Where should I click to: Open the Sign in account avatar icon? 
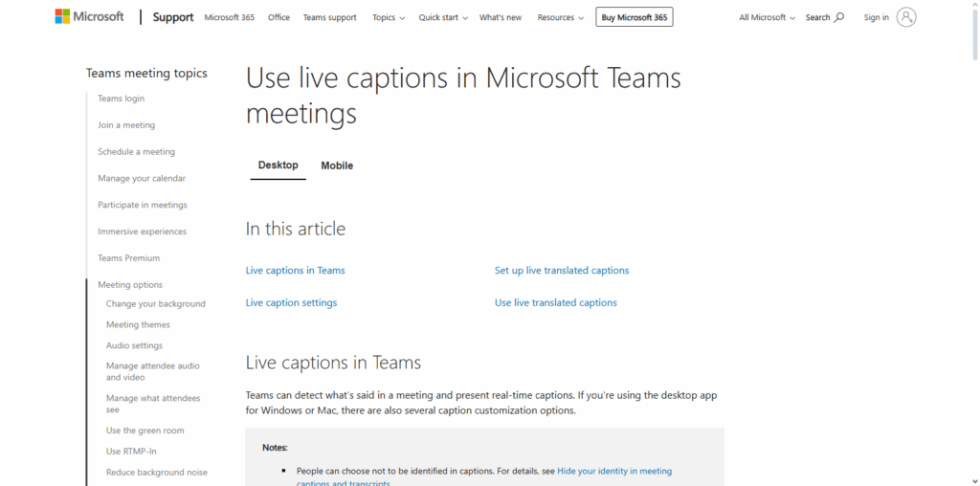906,17
